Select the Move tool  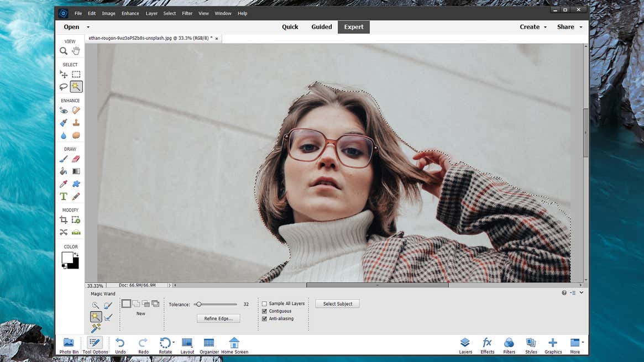[64, 74]
